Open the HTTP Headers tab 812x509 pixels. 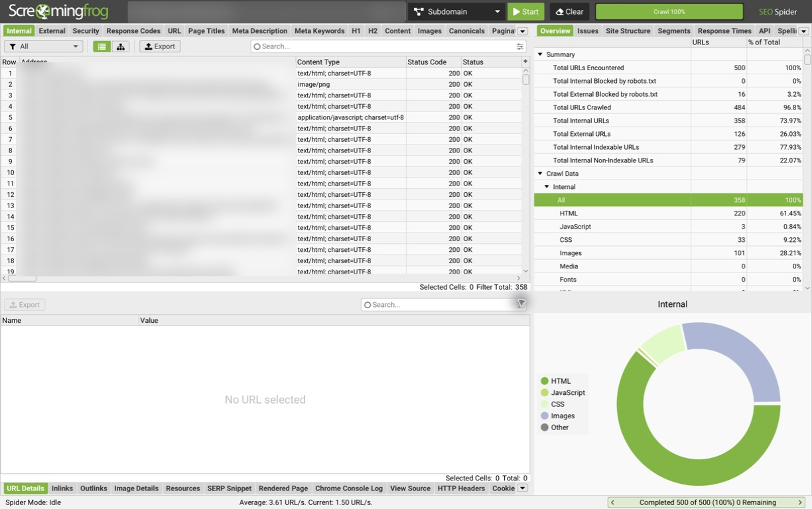[461, 488]
